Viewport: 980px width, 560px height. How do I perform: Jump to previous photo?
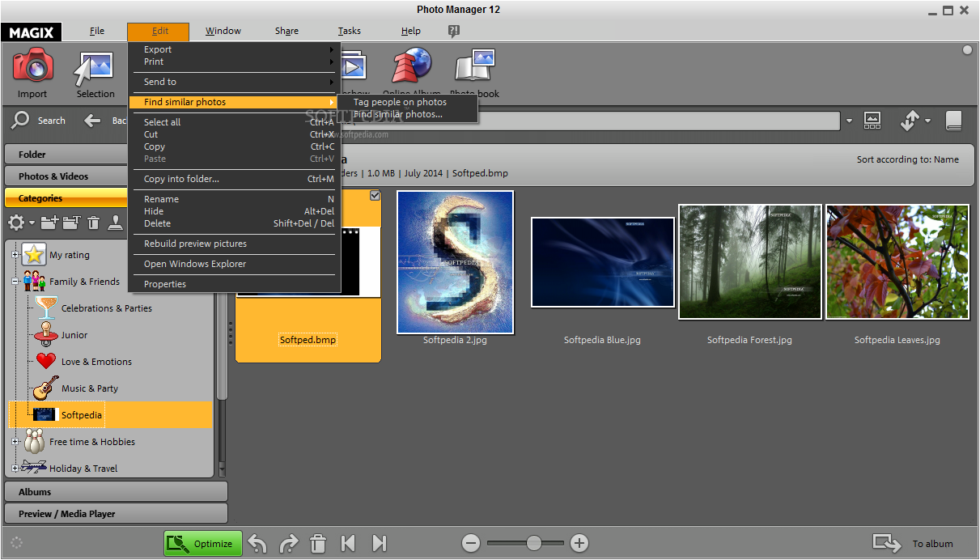pos(348,543)
